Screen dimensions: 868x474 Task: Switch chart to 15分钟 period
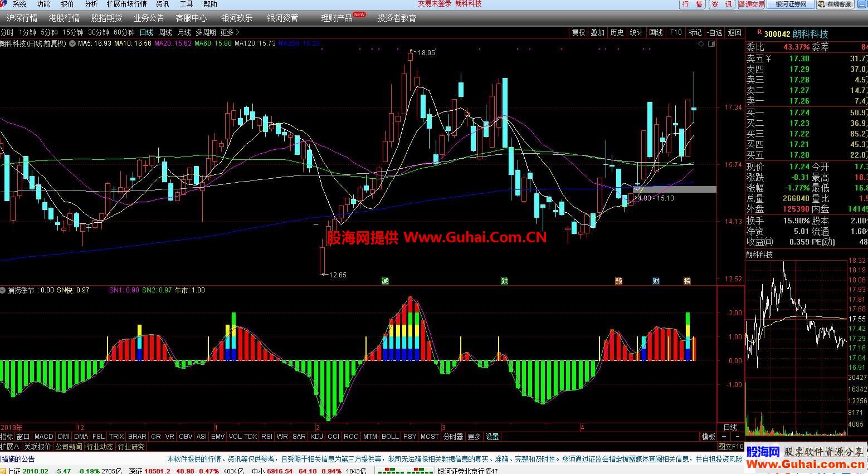(x=72, y=32)
